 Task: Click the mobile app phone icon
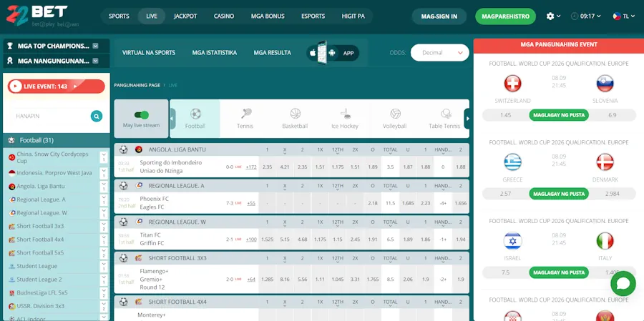tap(321, 52)
